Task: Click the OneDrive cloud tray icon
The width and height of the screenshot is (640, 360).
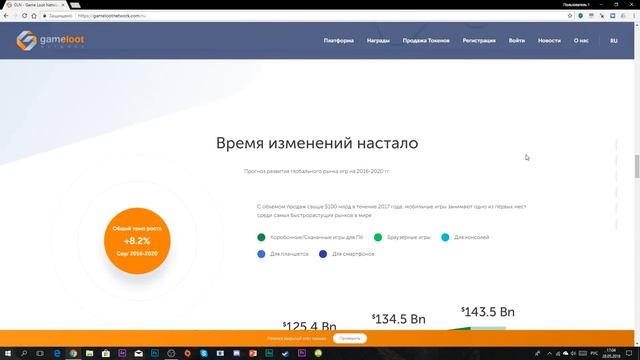Action: point(566,353)
